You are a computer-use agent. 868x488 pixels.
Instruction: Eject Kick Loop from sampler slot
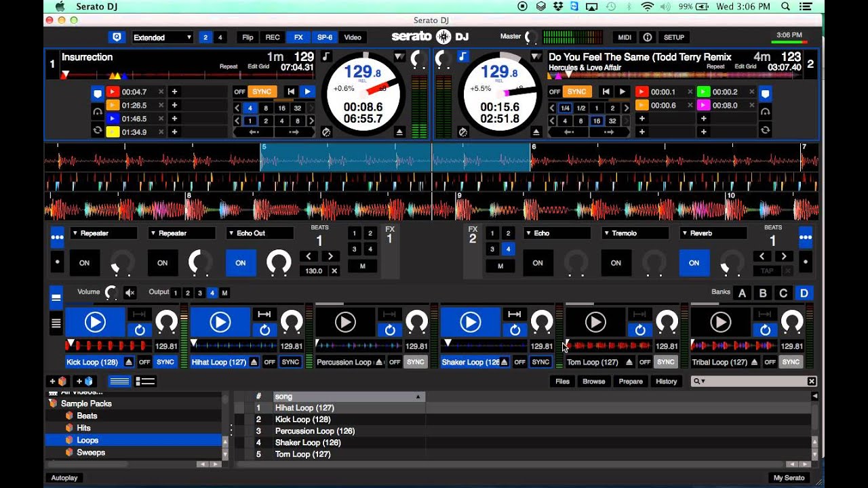(x=129, y=363)
